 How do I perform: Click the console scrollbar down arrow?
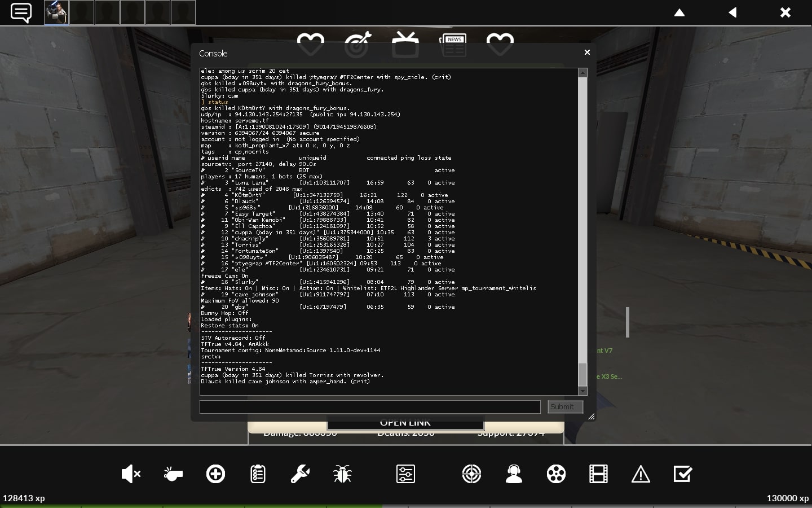click(x=582, y=391)
